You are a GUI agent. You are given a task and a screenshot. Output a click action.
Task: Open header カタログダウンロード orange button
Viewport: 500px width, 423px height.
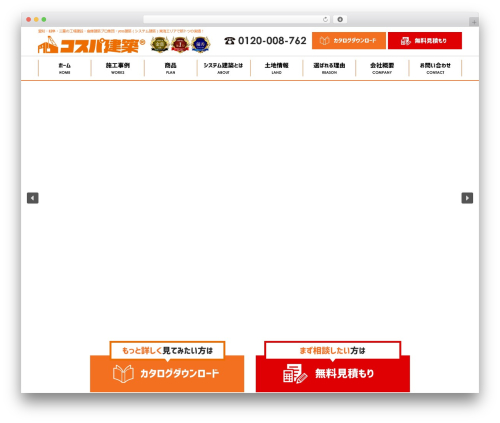pos(349,41)
